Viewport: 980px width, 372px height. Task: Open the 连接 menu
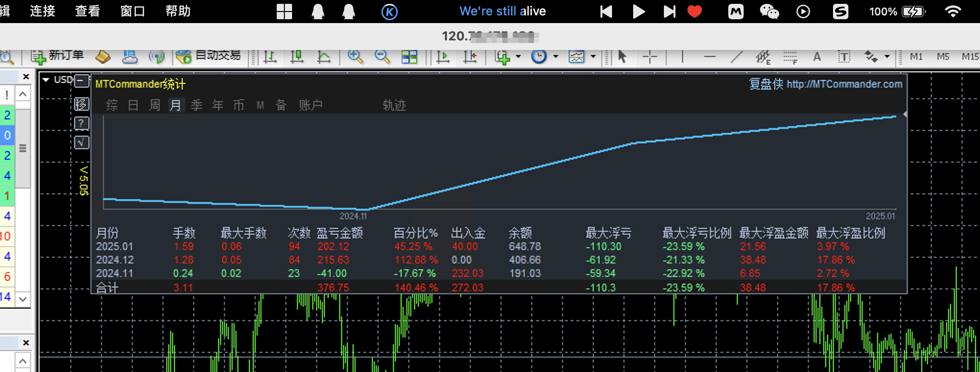42,11
